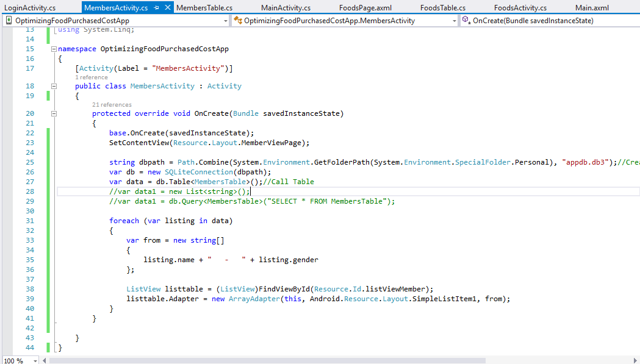Click the method icon beside OnCreate

[x=467, y=20]
